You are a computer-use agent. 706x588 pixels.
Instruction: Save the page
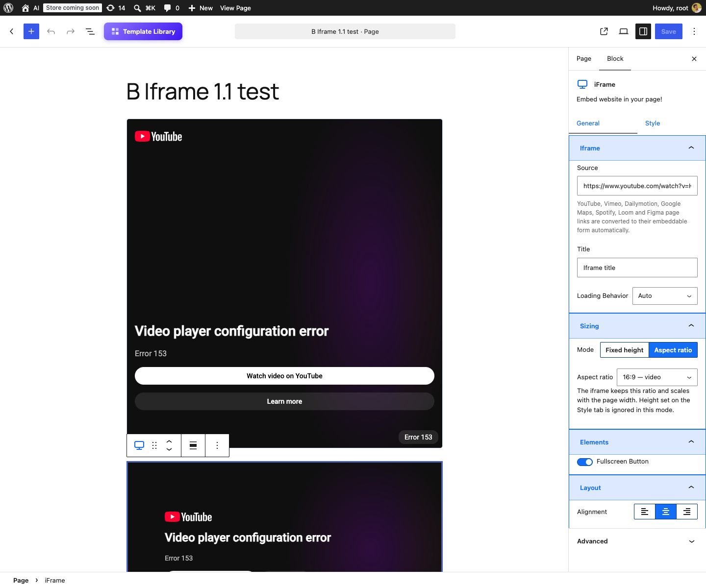(x=669, y=31)
